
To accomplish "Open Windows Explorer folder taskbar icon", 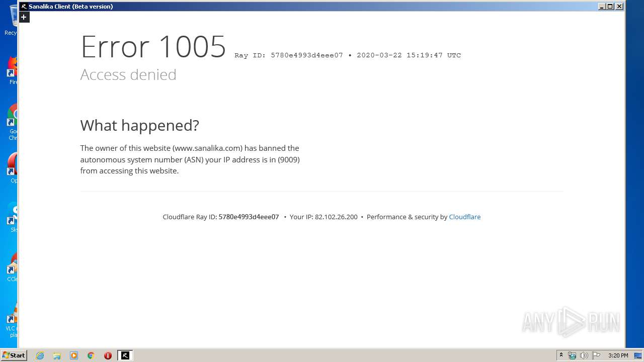I will [x=57, y=355].
